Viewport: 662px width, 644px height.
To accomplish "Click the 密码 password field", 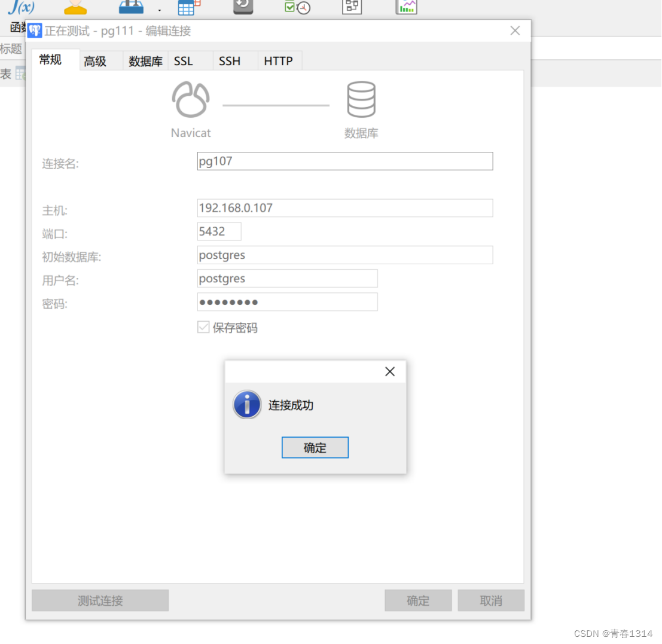I will coord(288,302).
